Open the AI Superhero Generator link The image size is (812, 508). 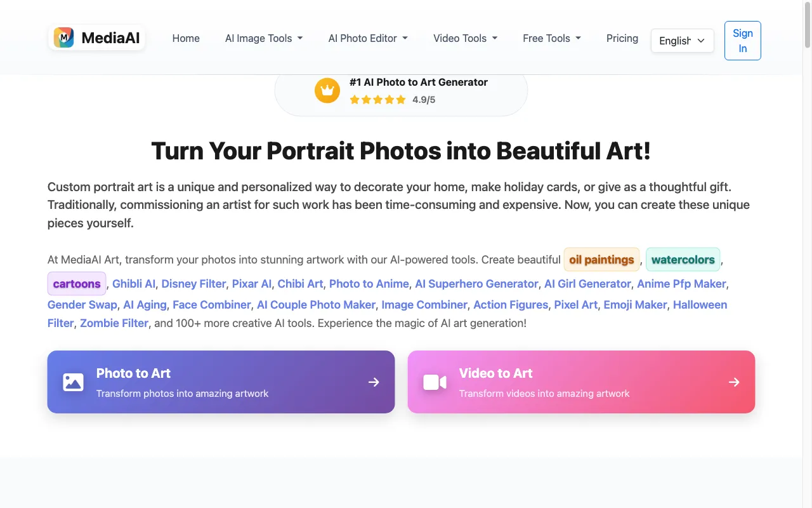pos(476,284)
